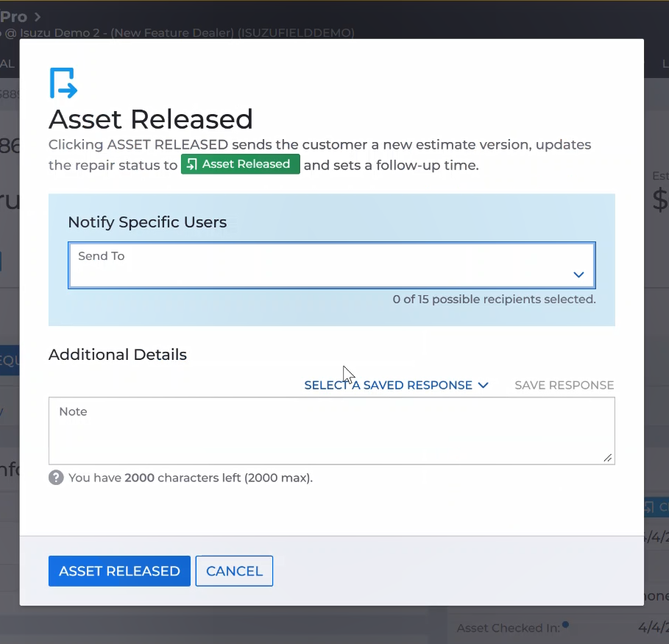This screenshot has height=644, width=669.
Task: Click the blue dot beside Asset Checked In
Action: tap(565, 626)
